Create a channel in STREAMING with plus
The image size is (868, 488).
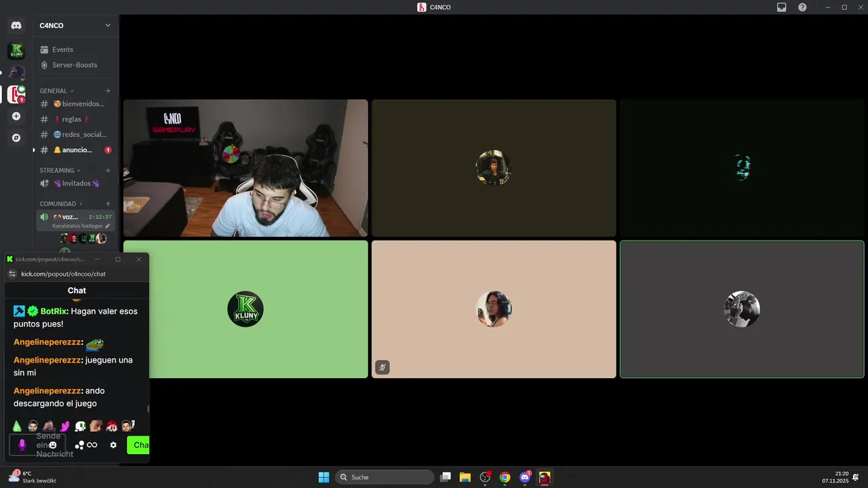click(108, 171)
